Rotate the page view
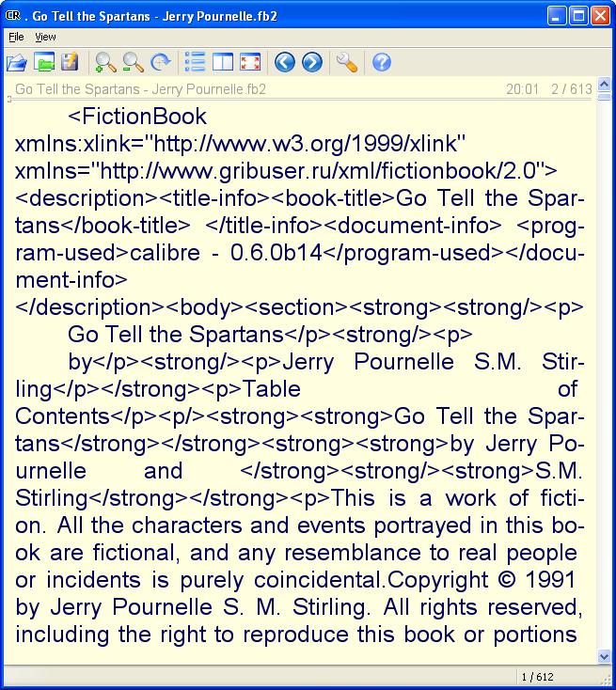This screenshot has width=616, height=690. (x=160, y=62)
